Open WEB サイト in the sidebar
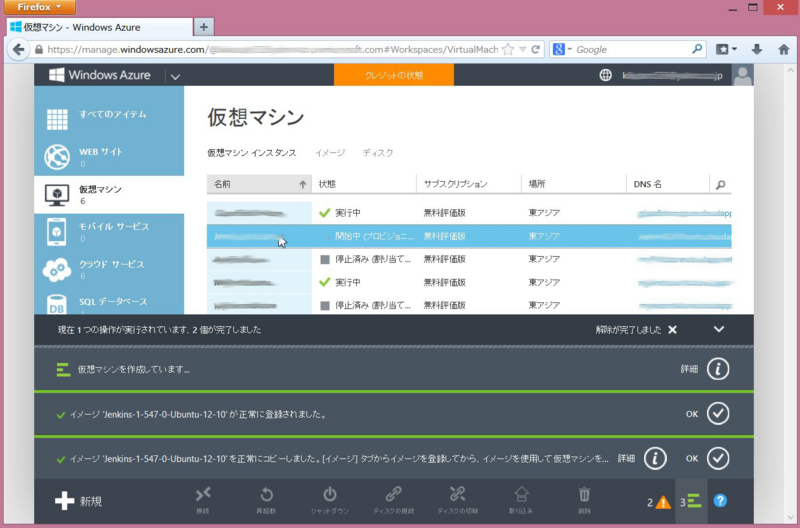This screenshot has height=528, width=800. [x=109, y=157]
